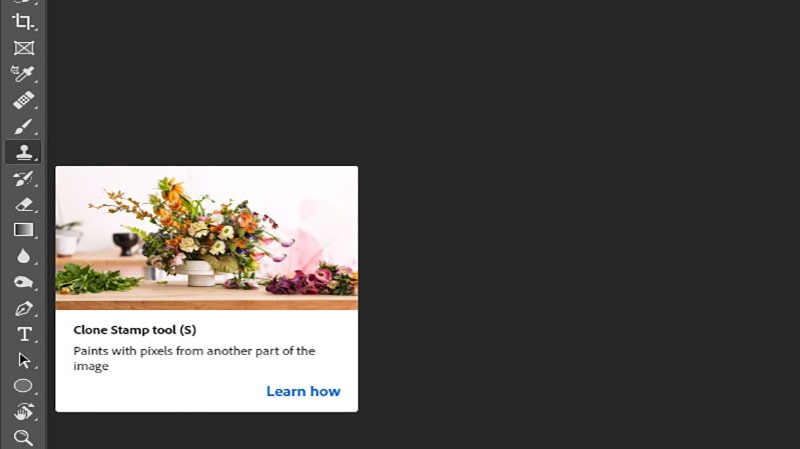The image size is (800, 449).
Task: Pick the Eraser tool
Action: (x=23, y=205)
